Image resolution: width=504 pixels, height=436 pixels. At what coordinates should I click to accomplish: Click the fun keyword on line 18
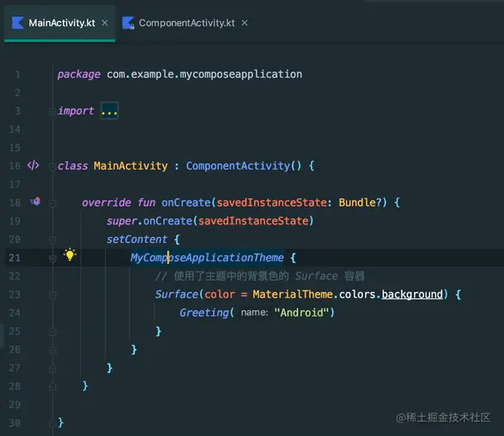146,202
